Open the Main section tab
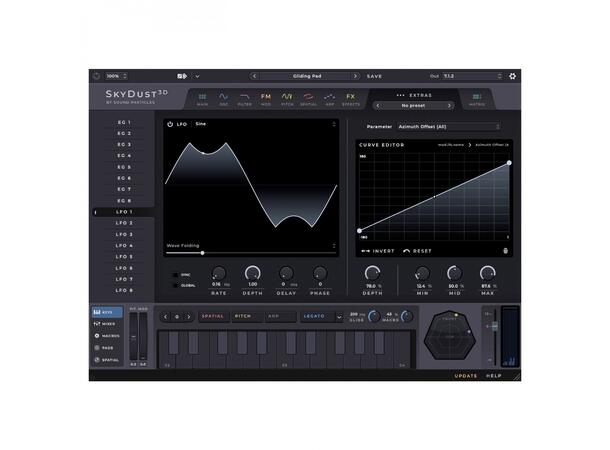Image resolution: width=610 pixels, height=450 pixels. pyautogui.click(x=202, y=99)
